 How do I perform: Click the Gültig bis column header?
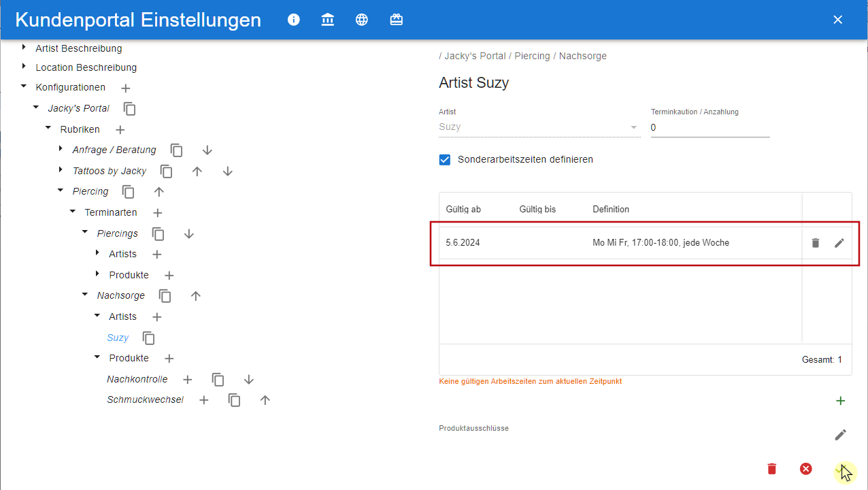(x=537, y=210)
